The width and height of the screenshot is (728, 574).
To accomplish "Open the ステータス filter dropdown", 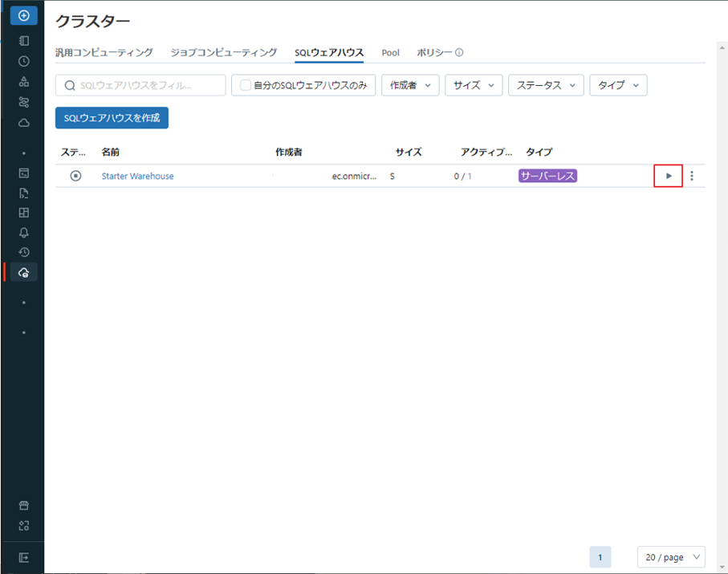I will (x=546, y=85).
